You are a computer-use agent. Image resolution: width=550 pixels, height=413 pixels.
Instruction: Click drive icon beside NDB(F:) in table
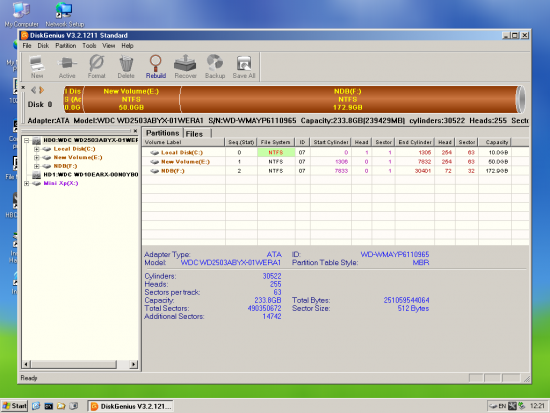(154, 171)
